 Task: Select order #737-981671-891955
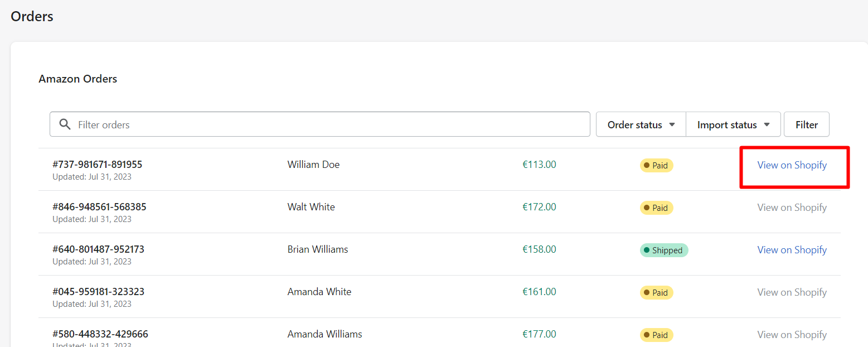[x=98, y=165]
